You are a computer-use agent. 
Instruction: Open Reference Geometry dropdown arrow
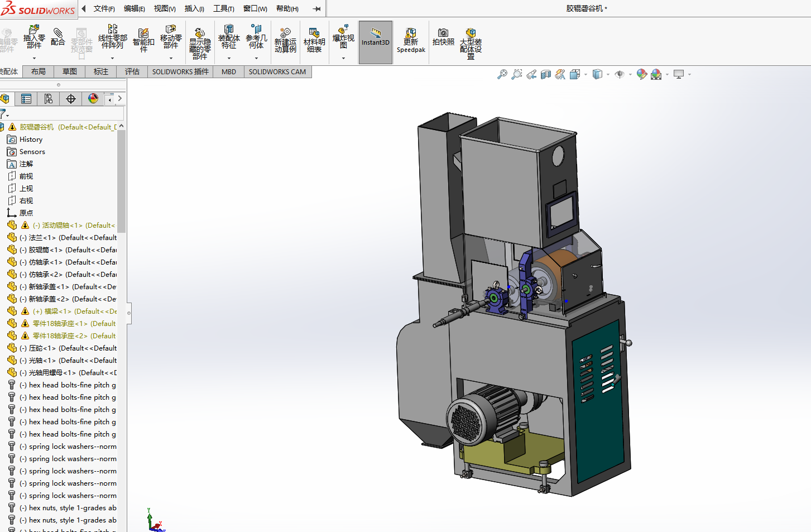click(x=256, y=58)
